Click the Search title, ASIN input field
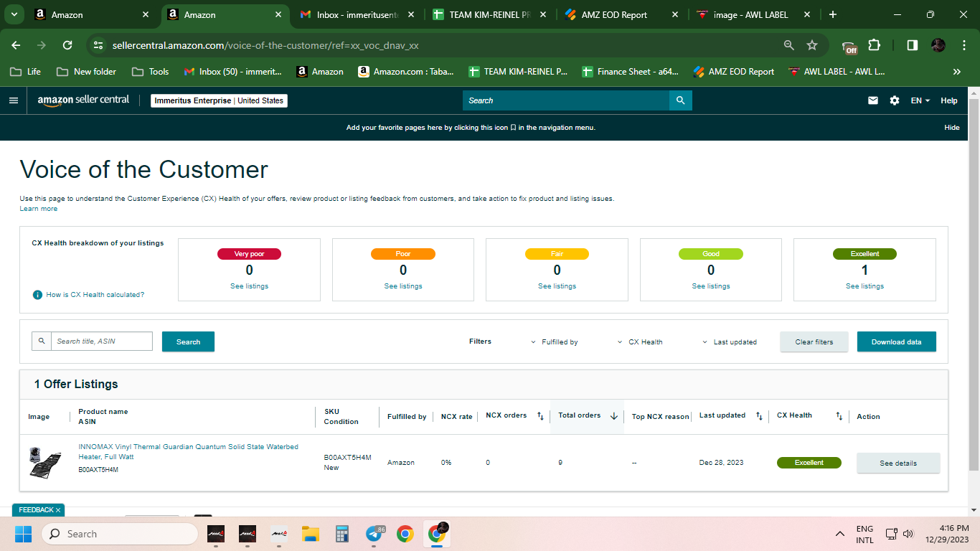This screenshot has height=551, width=980. pyautogui.click(x=101, y=342)
